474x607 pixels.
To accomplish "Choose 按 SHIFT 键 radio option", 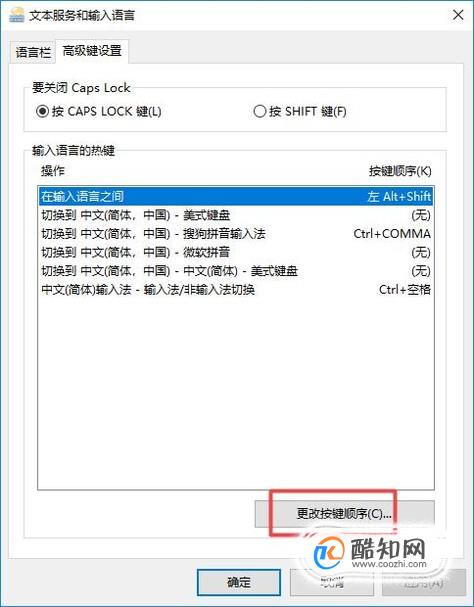I will [x=300, y=111].
